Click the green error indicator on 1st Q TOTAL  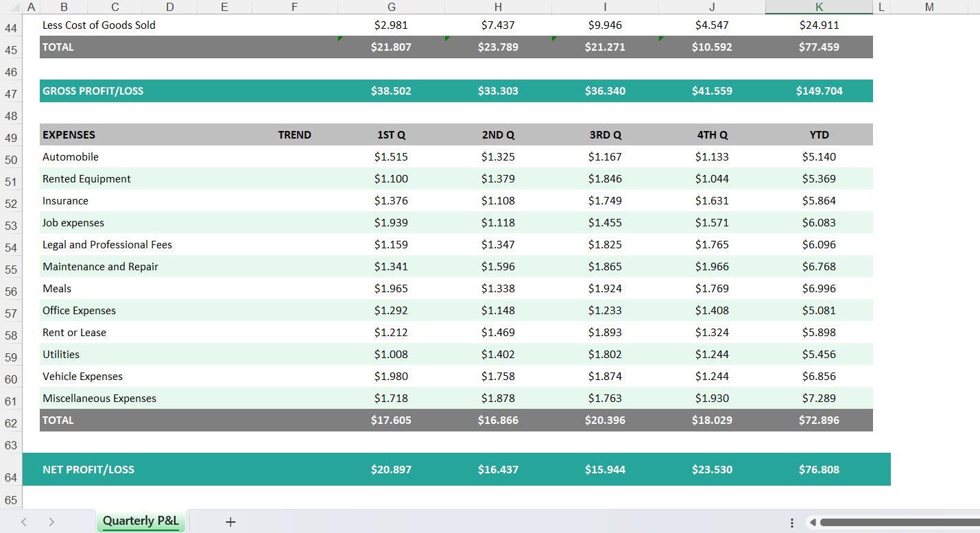(x=341, y=40)
